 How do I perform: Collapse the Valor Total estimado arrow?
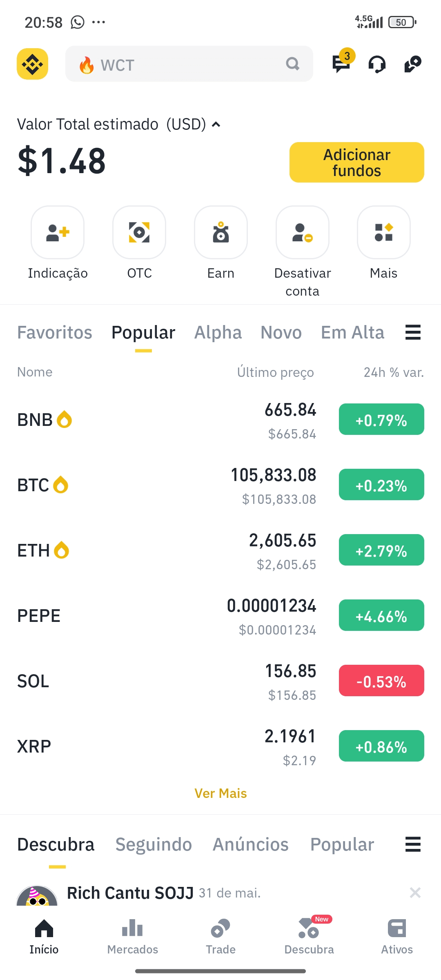216,125
